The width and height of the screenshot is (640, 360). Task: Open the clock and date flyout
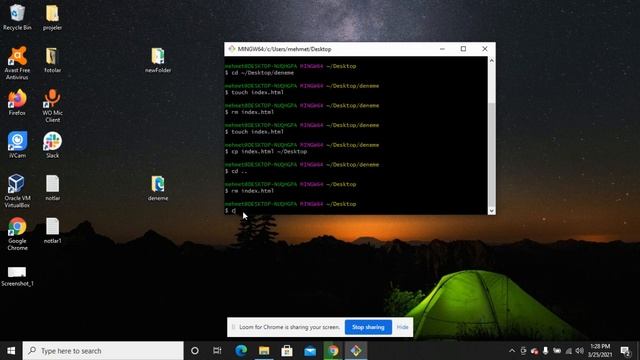(600, 351)
